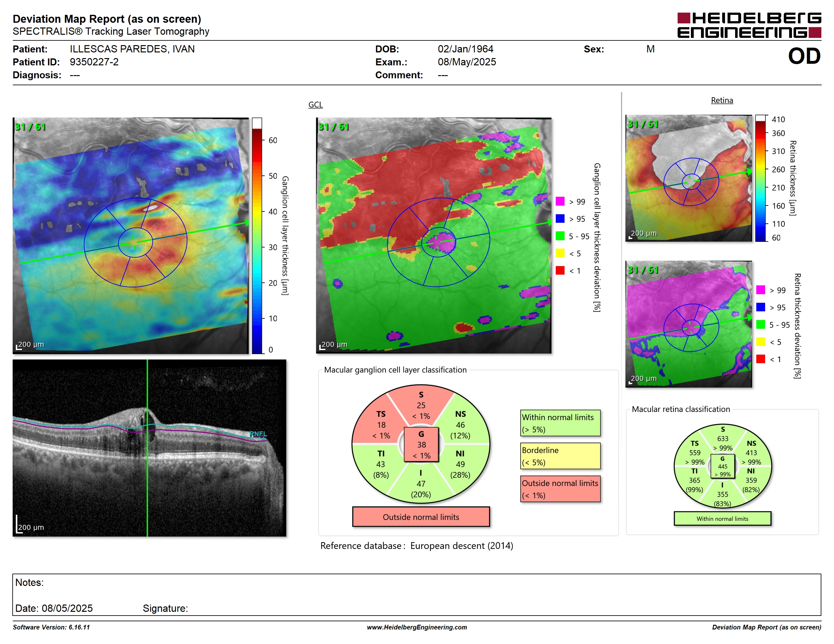Click the blue >95 swatch in GCL legend

point(560,218)
